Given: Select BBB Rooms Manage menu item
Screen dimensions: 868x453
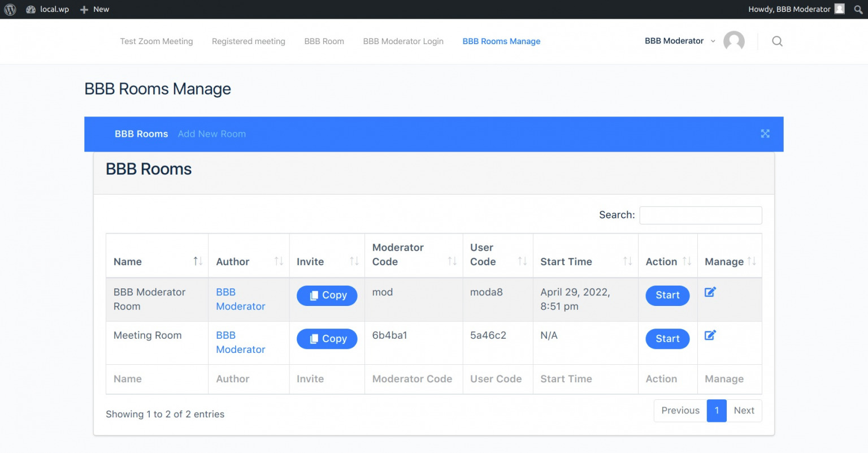Looking at the screenshot, I should pyautogui.click(x=501, y=41).
